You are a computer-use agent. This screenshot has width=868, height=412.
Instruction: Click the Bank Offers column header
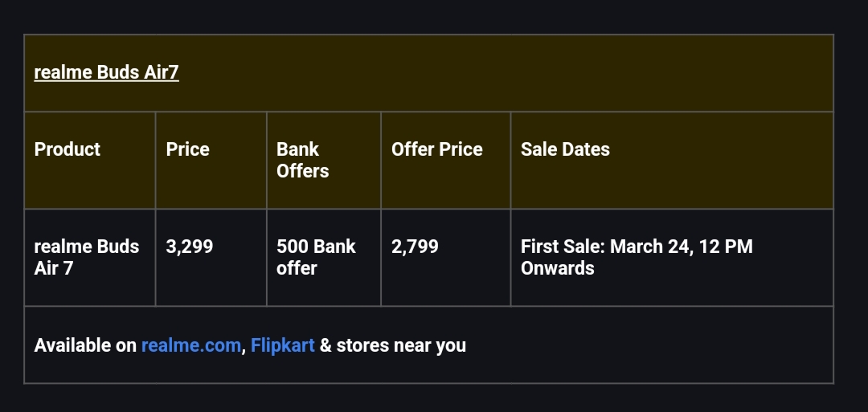[x=302, y=160]
